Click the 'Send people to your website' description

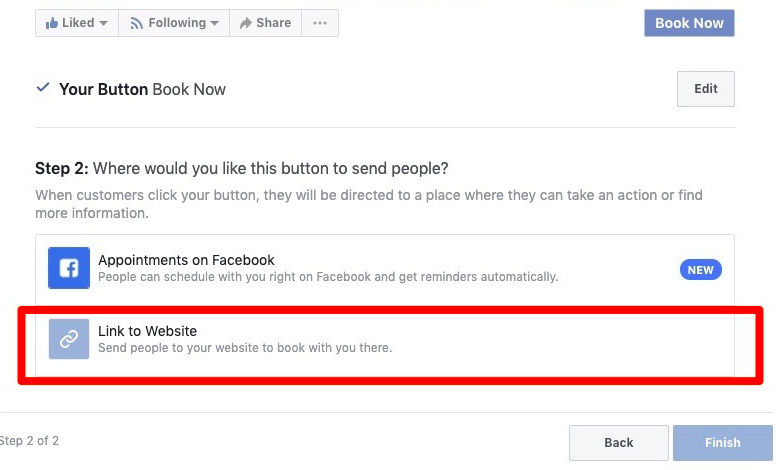point(245,348)
